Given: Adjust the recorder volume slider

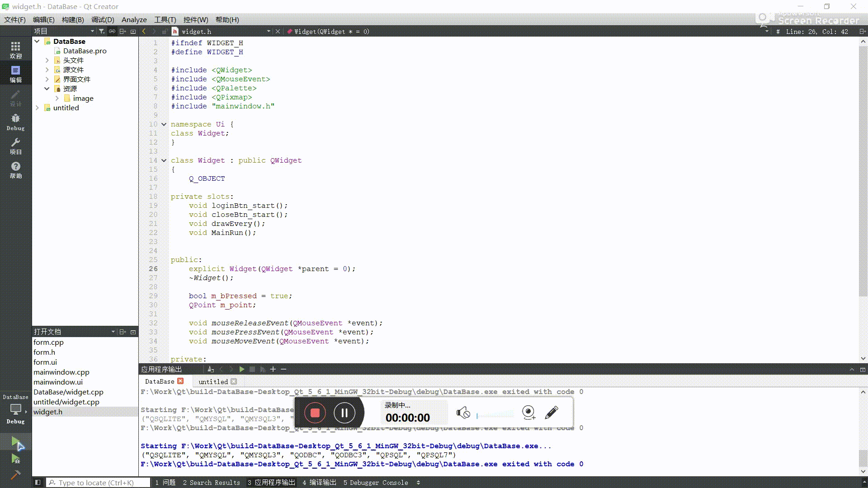Looking at the screenshot, I should (495, 415).
